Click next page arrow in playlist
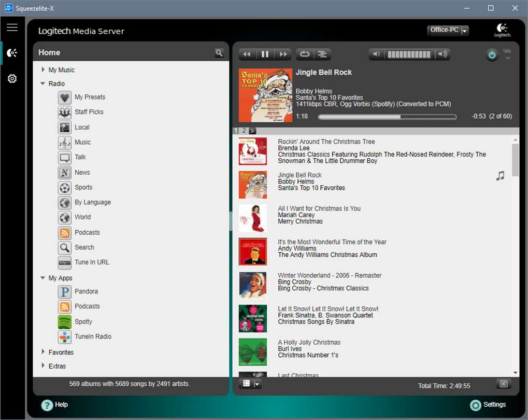Viewport: 528px width, 420px height. click(252, 131)
